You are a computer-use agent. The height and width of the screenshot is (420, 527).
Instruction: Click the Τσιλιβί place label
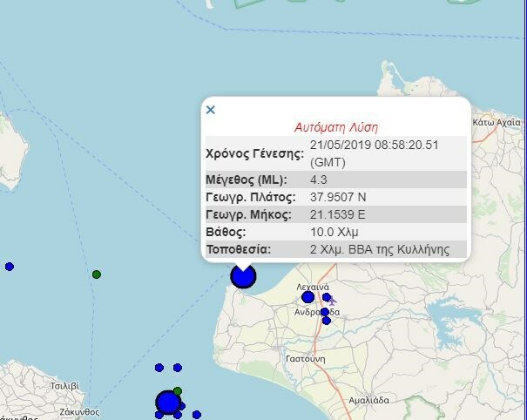point(64,384)
